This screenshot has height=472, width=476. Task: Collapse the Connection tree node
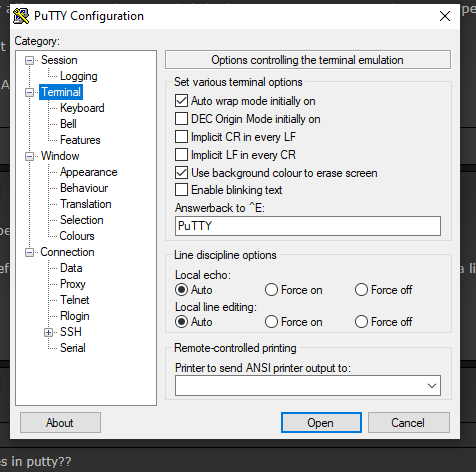tap(30, 252)
